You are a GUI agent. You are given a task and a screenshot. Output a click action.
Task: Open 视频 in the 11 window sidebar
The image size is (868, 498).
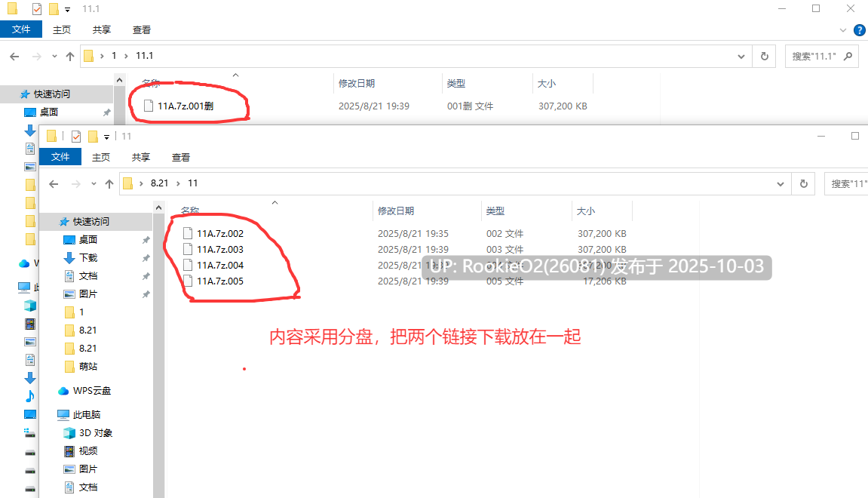coord(88,451)
